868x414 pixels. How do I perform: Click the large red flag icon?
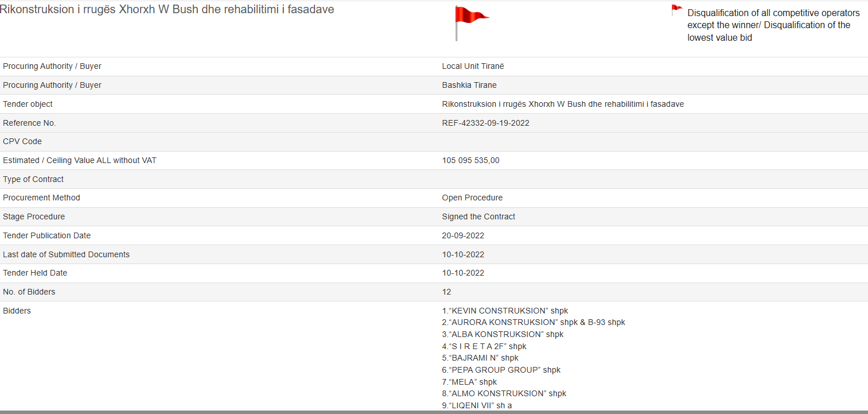tap(470, 22)
